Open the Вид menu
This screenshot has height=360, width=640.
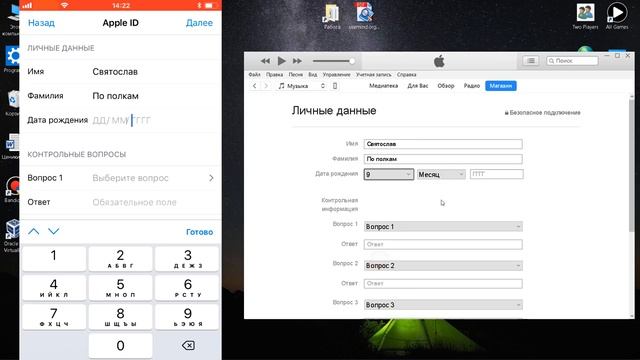[313, 75]
